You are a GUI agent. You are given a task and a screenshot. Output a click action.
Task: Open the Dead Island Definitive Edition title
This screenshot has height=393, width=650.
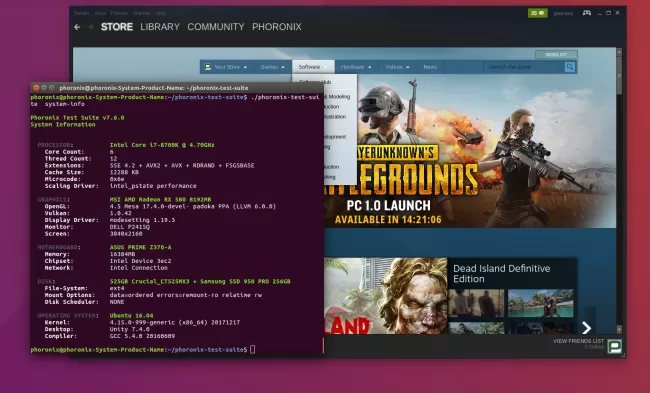(x=502, y=274)
